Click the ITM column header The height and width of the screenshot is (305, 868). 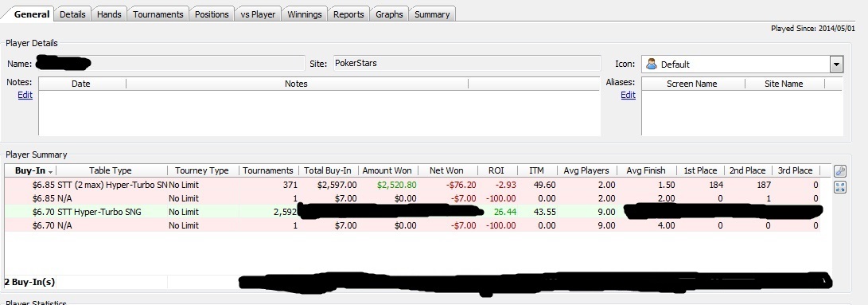click(536, 170)
